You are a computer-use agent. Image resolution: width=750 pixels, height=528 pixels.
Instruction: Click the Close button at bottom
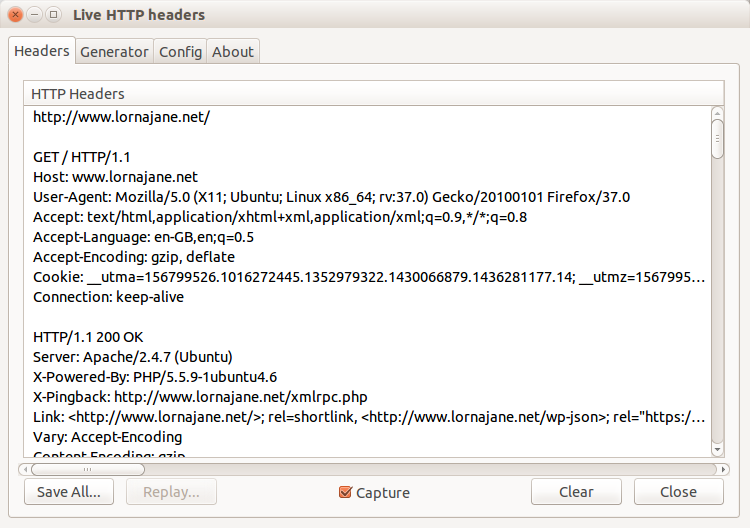point(678,492)
